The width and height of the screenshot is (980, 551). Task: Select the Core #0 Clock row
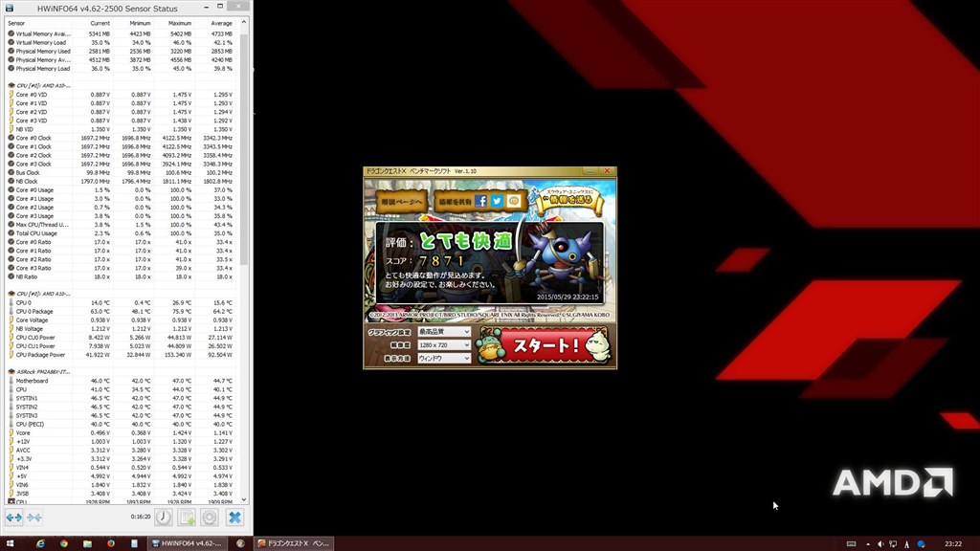coord(121,138)
